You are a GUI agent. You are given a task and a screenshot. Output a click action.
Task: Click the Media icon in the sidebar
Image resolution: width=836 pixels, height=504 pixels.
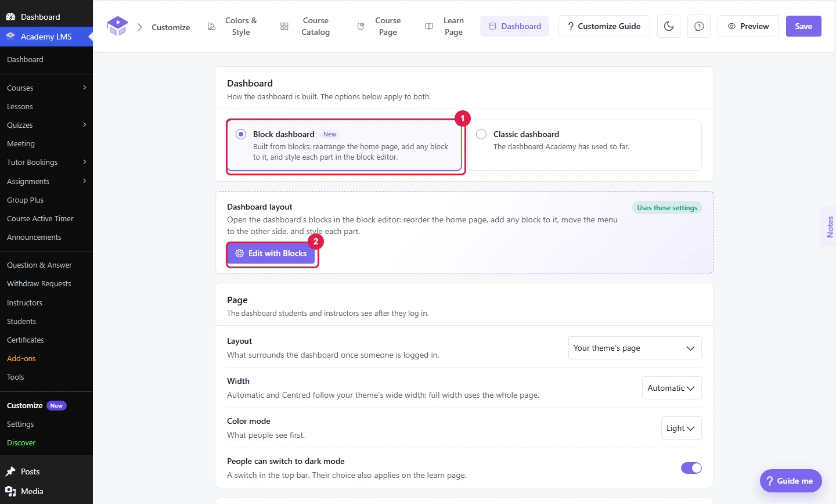[10, 491]
